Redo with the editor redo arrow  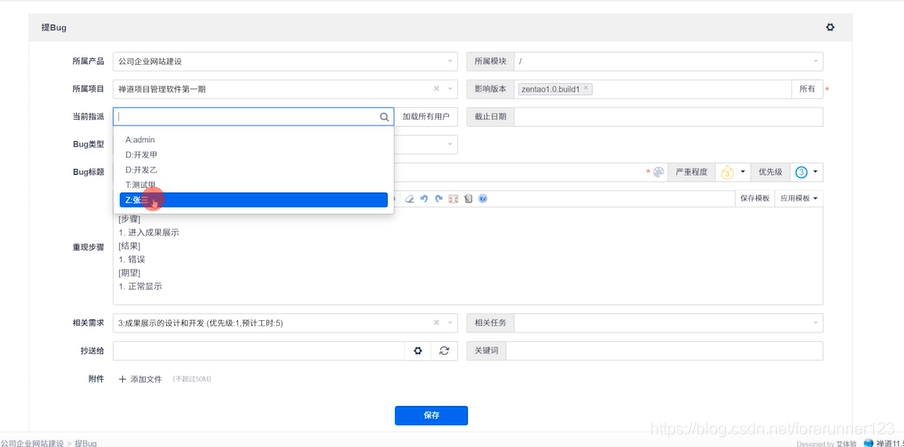point(439,198)
